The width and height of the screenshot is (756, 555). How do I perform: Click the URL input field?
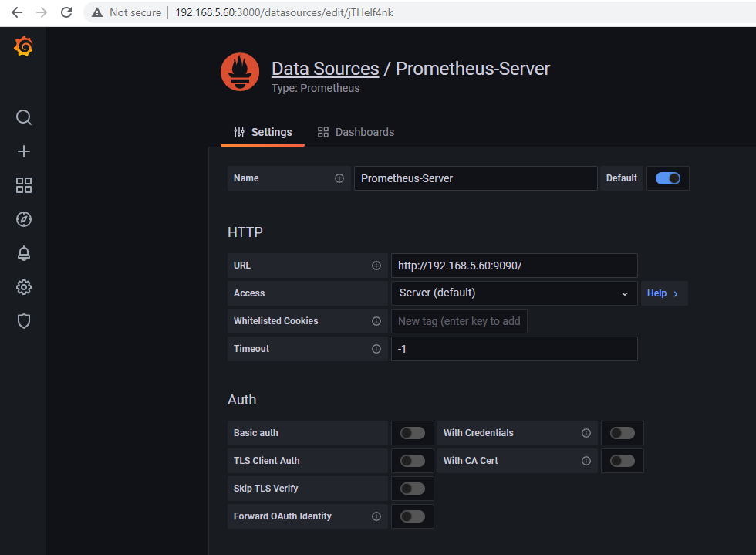coord(515,266)
